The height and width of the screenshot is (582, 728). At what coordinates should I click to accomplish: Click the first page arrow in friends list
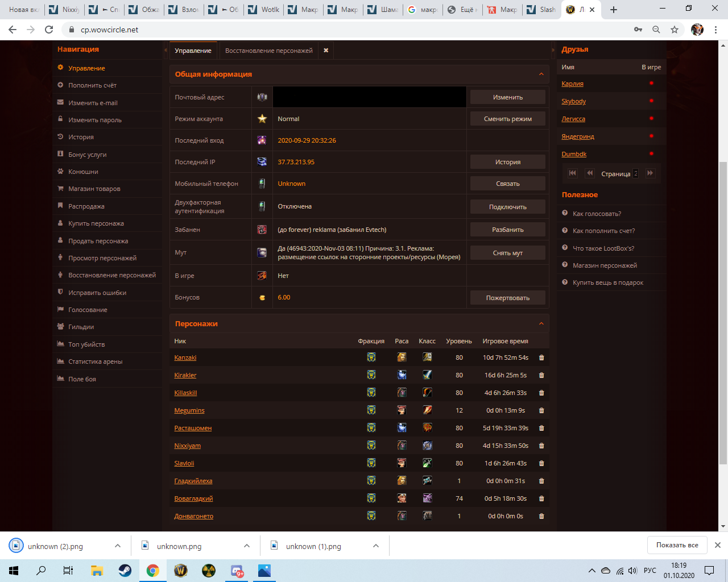point(573,173)
